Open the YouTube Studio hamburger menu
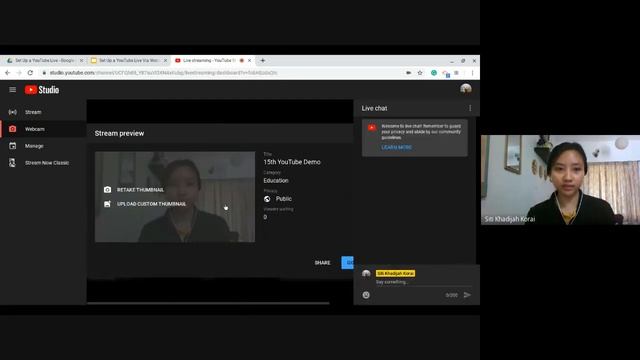This screenshot has height=360, width=640. coord(13,89)
